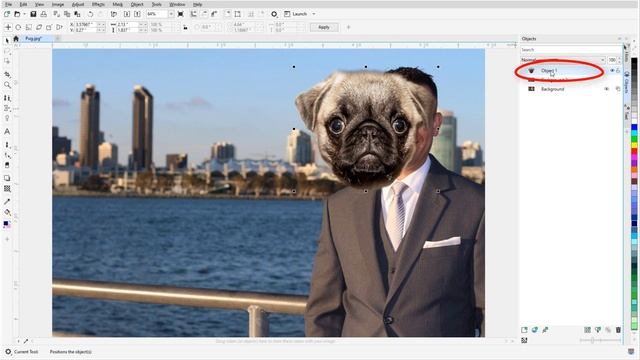Click the Object 1 pug thumbnail

coord(531,71)
